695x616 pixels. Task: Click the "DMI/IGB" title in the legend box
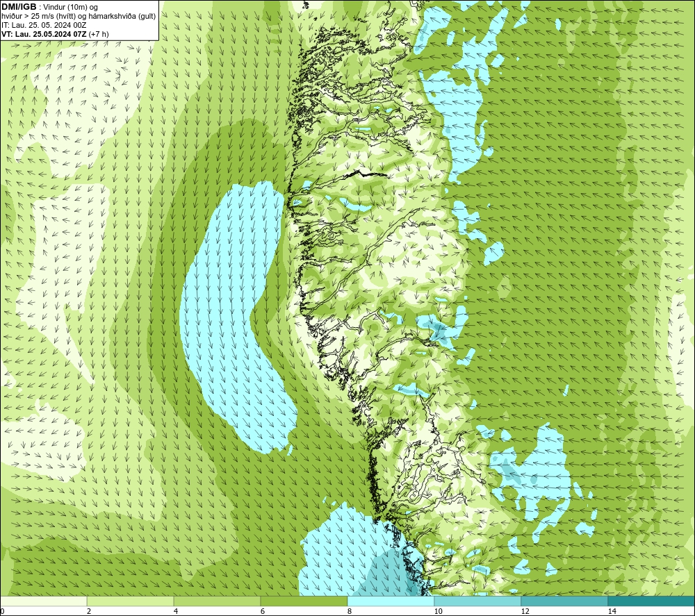[x=19, y=7]
